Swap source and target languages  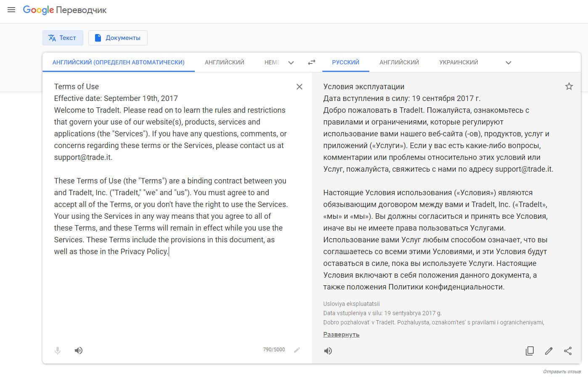(x=312, y=62)
